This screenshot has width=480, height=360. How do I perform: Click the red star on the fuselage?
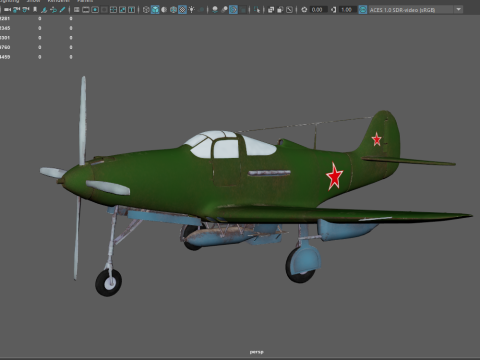(x=334, y=176)
